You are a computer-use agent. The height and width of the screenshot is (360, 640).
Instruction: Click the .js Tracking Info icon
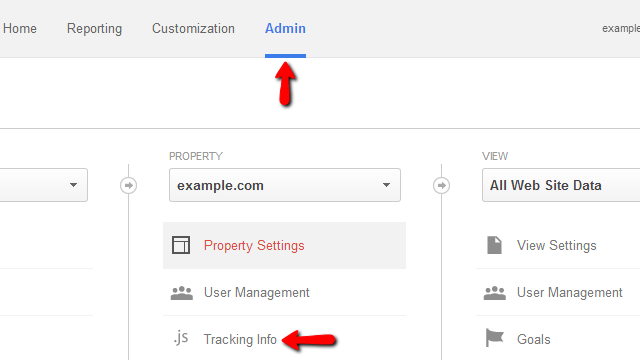(181, 338)
